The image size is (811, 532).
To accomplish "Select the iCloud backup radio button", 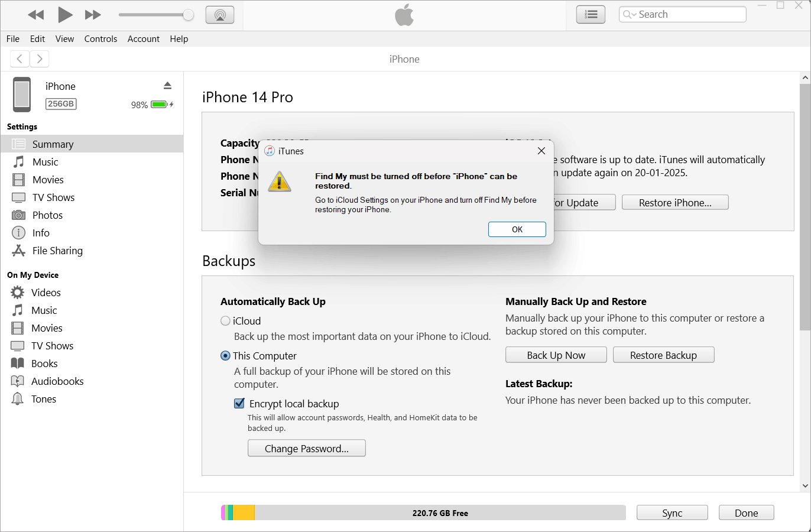I will pyautogui.click(x=225, y=321).
